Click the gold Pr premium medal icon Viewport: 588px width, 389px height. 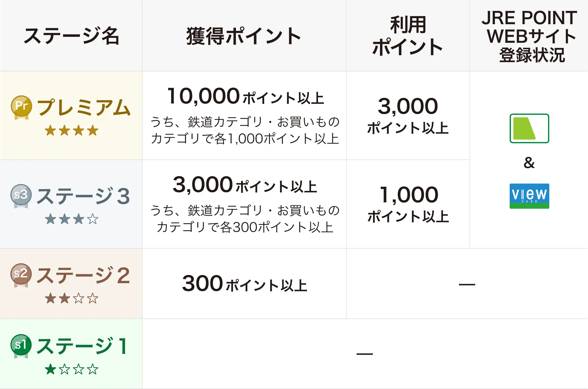pos(21,107)
